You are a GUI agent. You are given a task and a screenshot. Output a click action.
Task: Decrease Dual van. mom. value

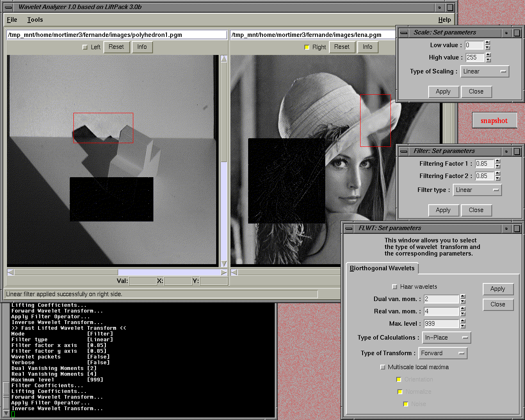click(463, 301)
